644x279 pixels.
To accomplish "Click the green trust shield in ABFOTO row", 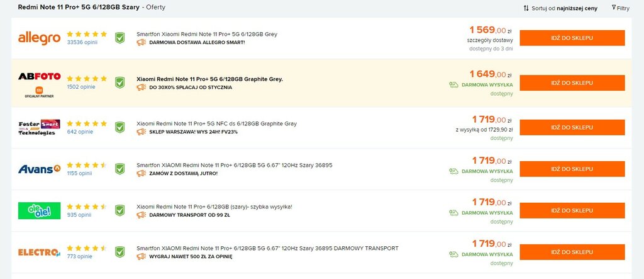I will pos(119,83).
